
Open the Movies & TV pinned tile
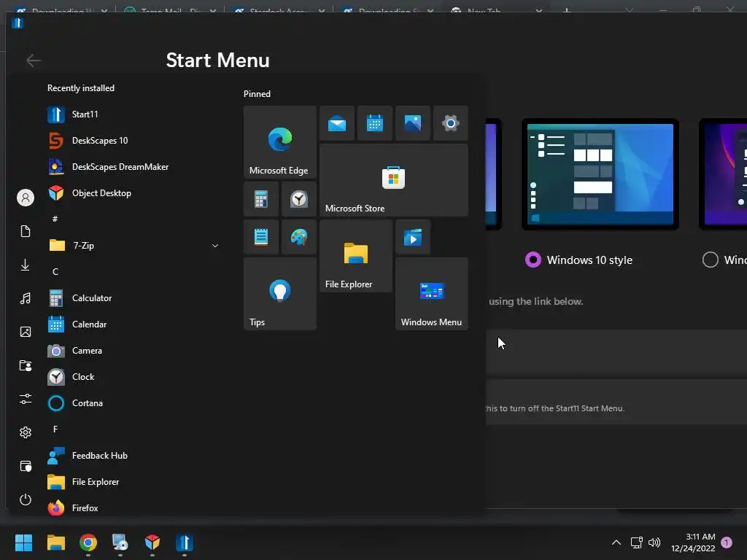413,237
